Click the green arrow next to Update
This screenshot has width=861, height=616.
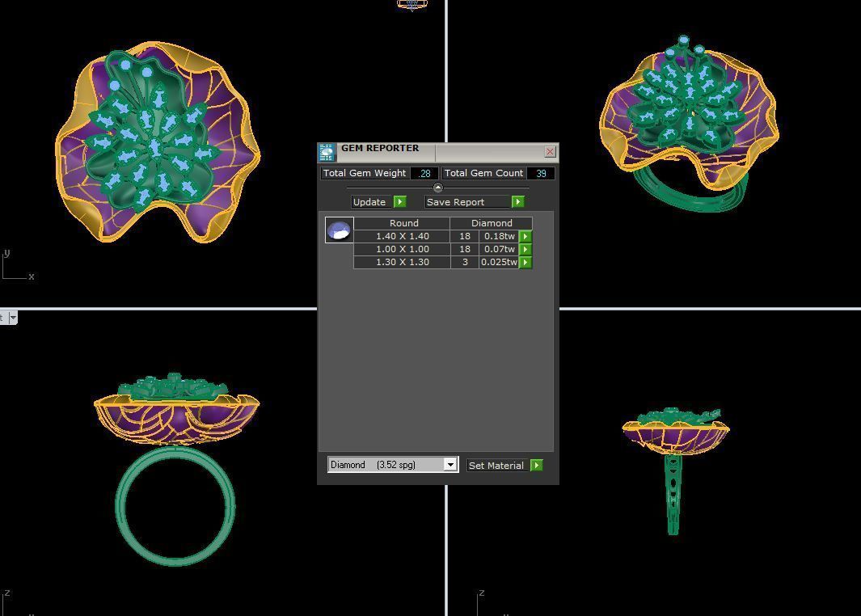coord(399,202)
